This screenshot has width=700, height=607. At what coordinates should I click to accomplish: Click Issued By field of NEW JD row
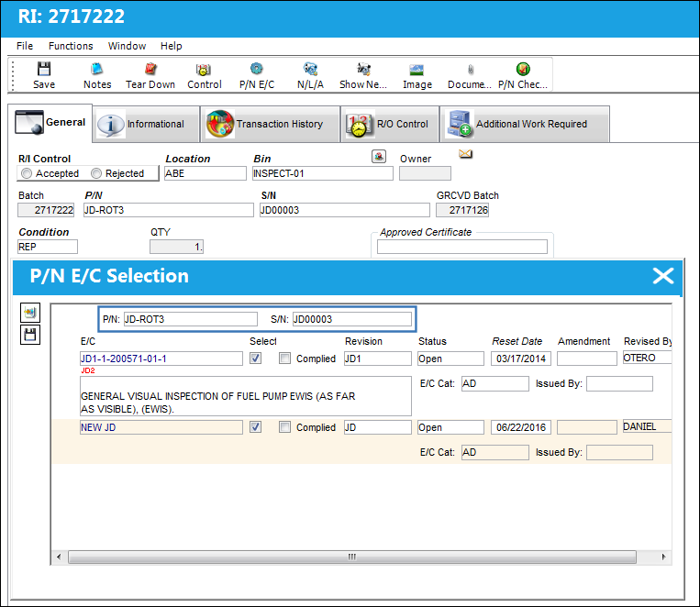[x=619, y=452]
